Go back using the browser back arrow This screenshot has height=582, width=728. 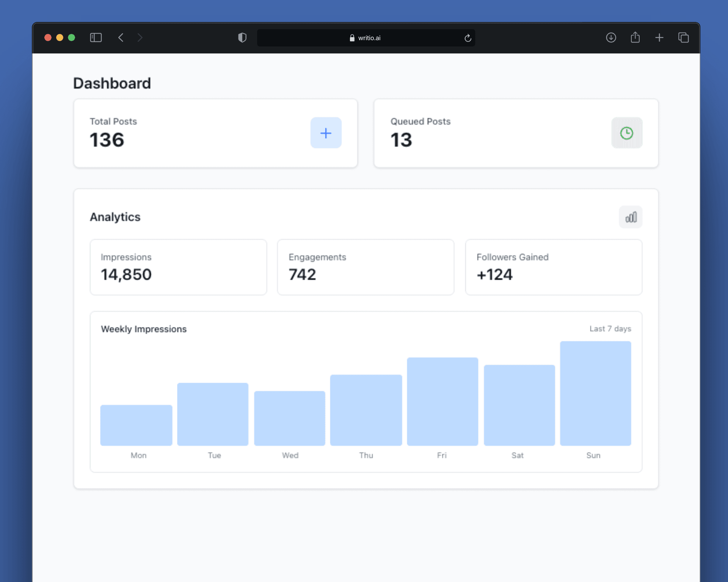121,38
